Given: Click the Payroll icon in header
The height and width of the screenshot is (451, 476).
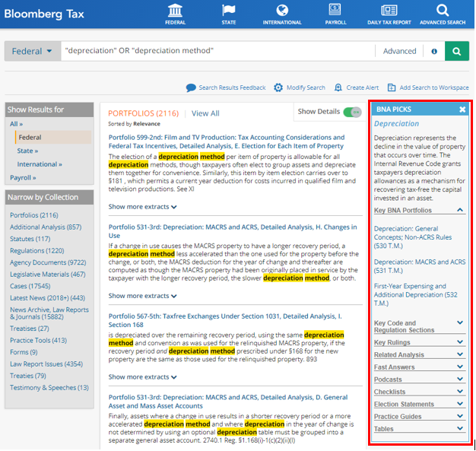Looking at the screenshot, I should click(336, 11).
